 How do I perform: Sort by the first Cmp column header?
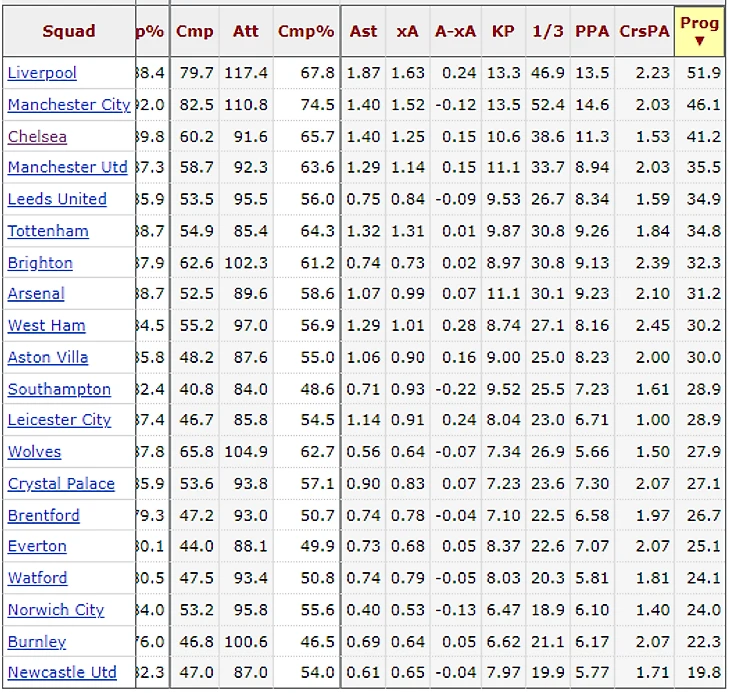coord(195,31)
